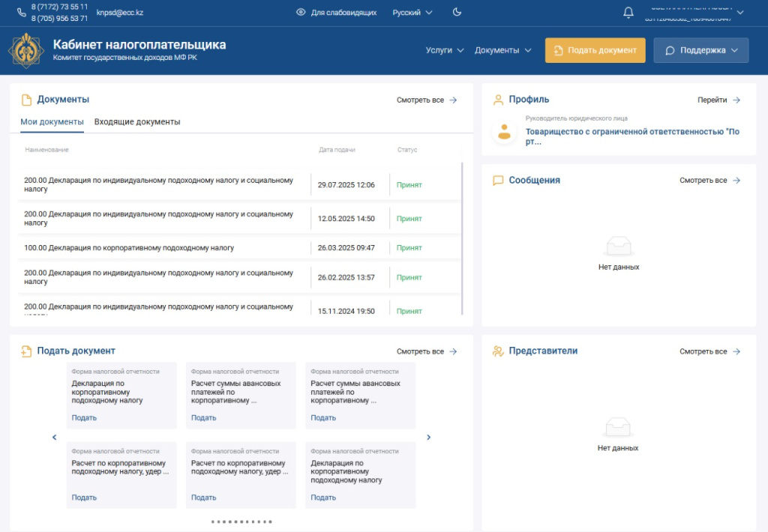Click the notification bell icon
The width and height of the screenshot is (768, 532).
pyautogui.click(x=628, y=13)
